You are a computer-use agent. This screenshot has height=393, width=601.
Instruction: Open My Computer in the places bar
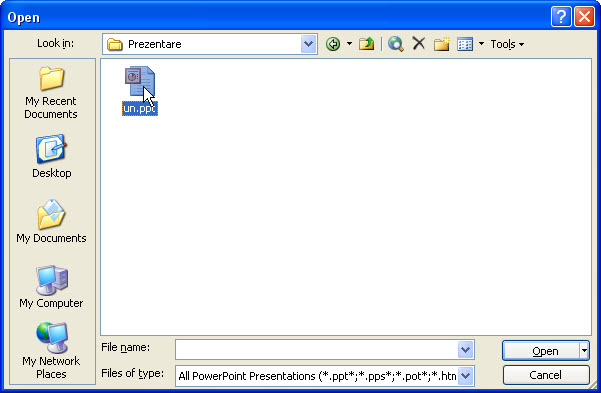(51, 287)
